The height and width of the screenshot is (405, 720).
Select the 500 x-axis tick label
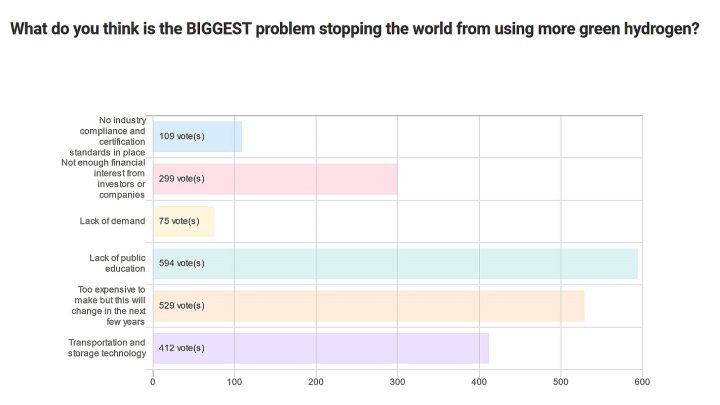click(561, 382)
